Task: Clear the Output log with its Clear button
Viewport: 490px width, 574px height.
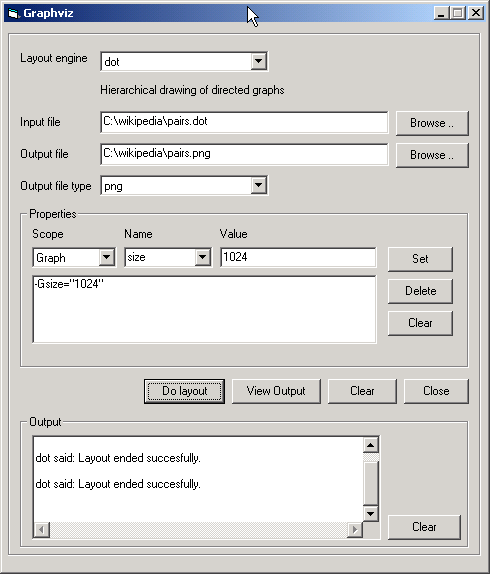Action: tap(424, 527)
